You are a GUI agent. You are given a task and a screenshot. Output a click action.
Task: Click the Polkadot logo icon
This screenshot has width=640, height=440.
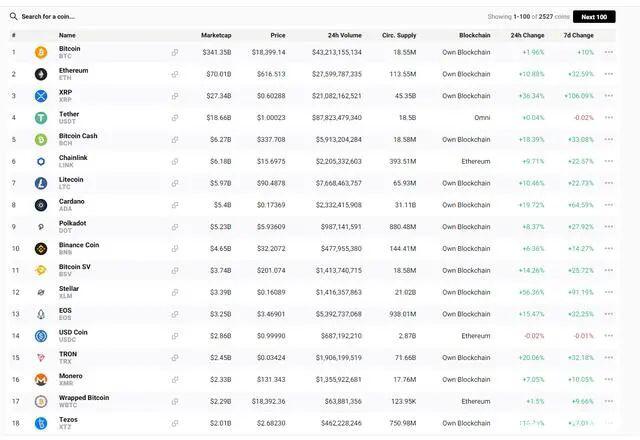(41, 227)
